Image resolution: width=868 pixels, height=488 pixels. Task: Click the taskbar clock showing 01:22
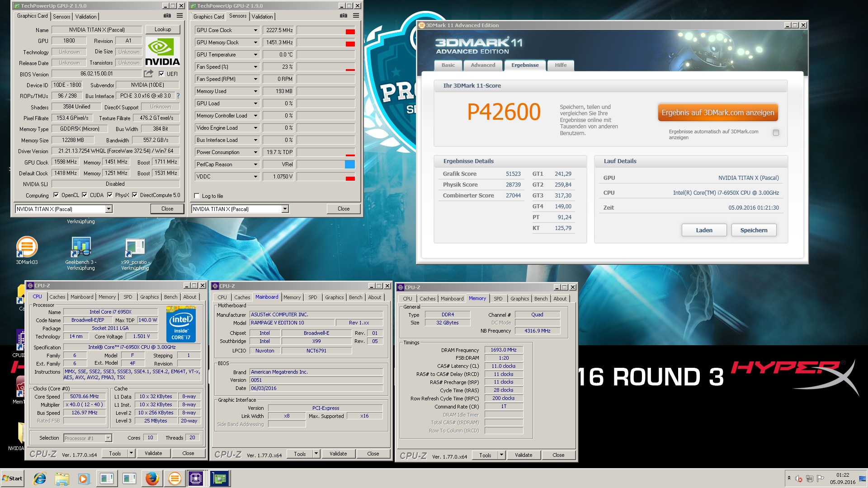coord(843,479)
